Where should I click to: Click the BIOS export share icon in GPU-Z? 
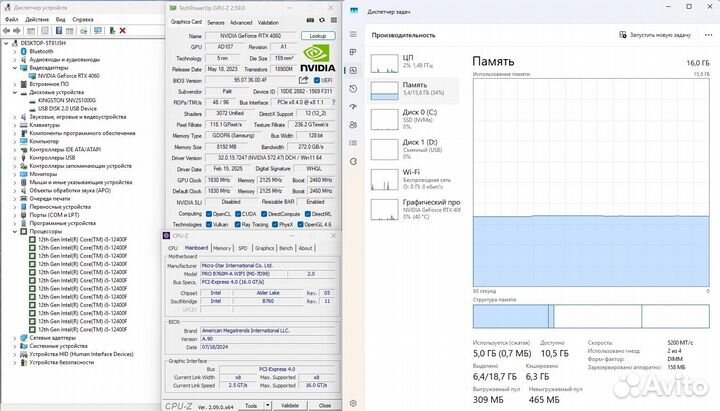(x=304, y=80)
